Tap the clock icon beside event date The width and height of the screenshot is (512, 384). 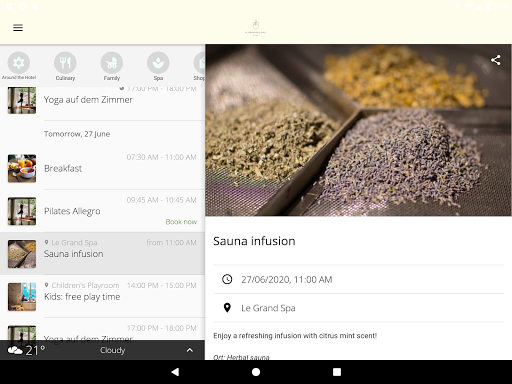[x=227, y=279]
